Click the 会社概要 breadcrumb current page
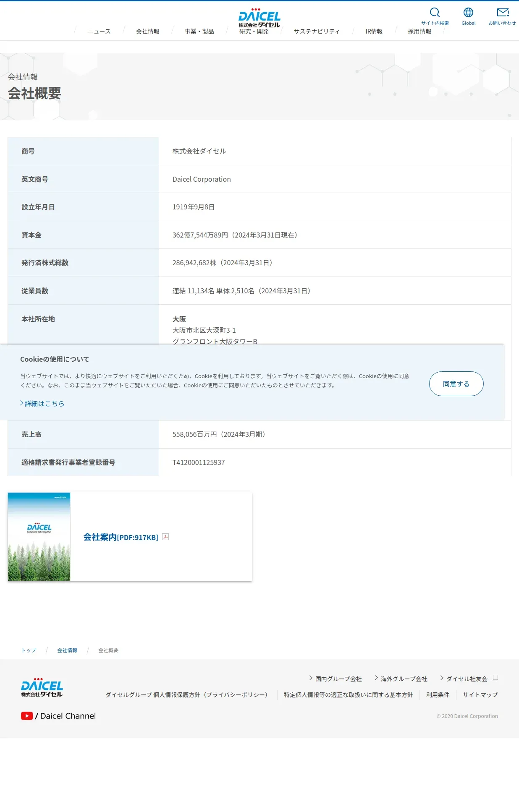Viewport: 519px width, 812px height. (x=108, y=650)
